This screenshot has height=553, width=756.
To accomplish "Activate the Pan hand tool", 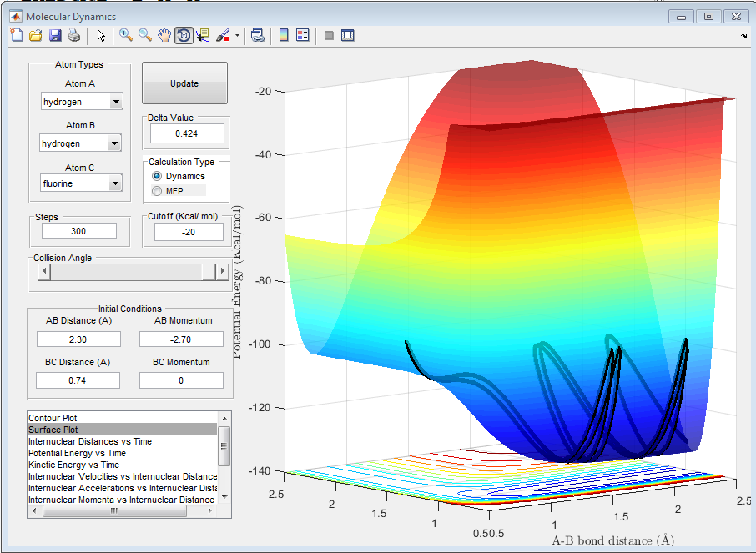I will [x=164, y=35].
